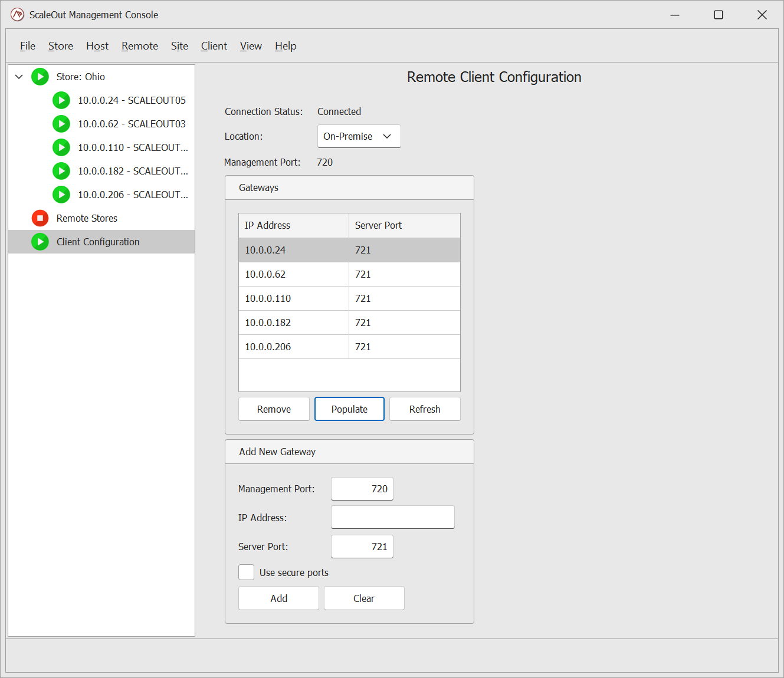Click the Refresh button
The height and width of the screenshot is (678, 784).
pyautogui.click(x=425, y=409)
